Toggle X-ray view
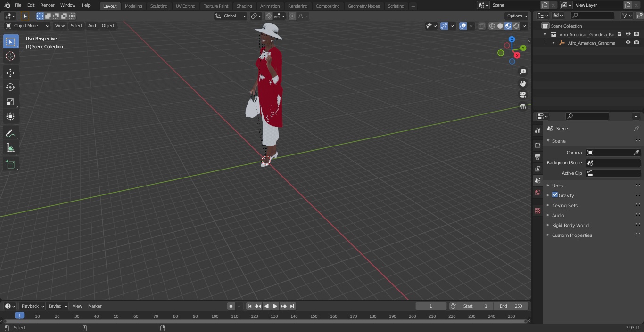644x332 pixels. 481,26
